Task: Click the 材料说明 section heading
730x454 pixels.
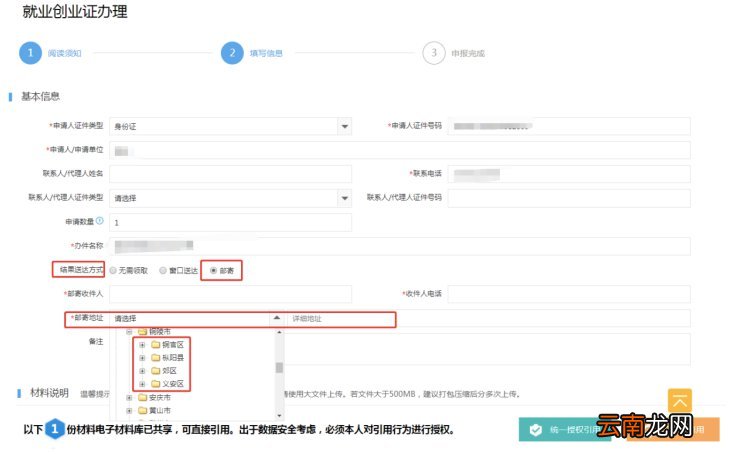Action: tap(49, 393)
